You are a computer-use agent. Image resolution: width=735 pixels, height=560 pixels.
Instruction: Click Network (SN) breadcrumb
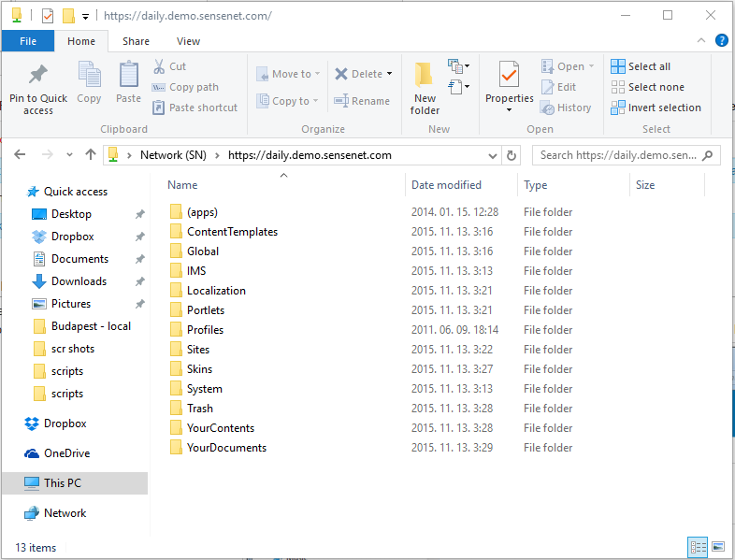click(x=173, y=155)
